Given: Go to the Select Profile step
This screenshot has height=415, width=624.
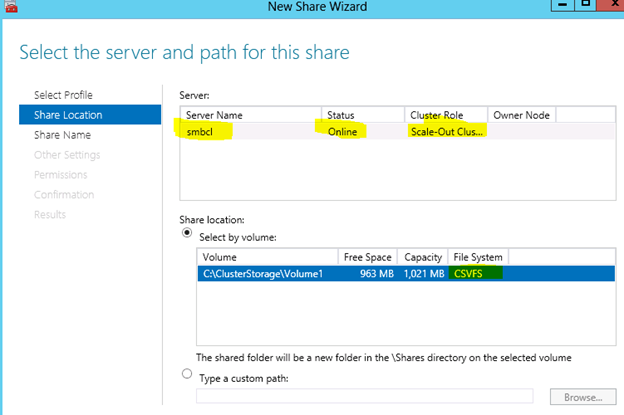Looking at the screenshot, I should (x=63, y=95).
